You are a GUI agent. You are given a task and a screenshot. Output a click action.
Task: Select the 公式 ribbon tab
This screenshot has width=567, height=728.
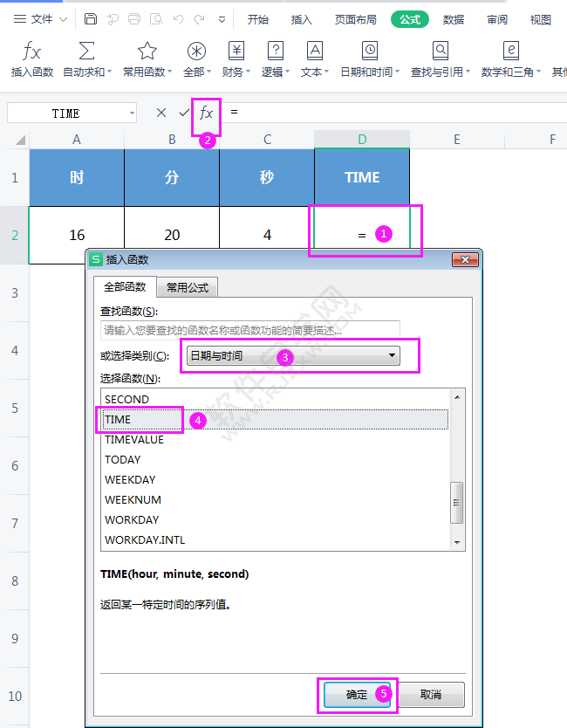tap(410, 19)
